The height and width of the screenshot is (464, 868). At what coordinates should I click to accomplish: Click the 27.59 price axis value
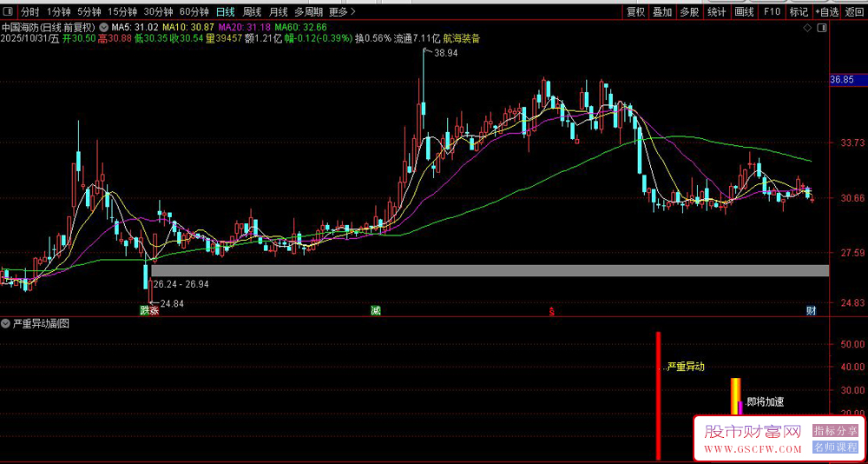click(853, 253)
